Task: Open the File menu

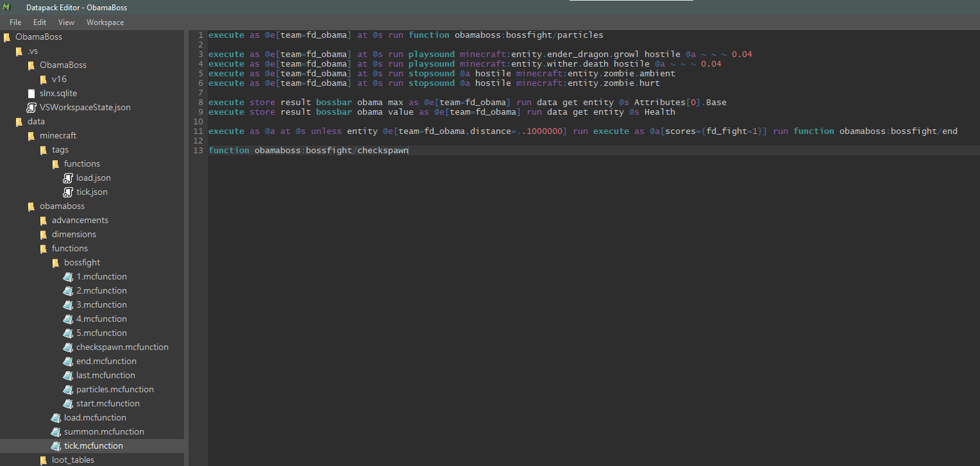Action: [15, 22]
